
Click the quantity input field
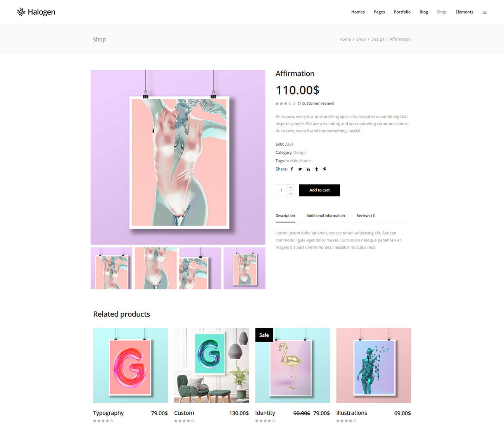pos(281,190)
